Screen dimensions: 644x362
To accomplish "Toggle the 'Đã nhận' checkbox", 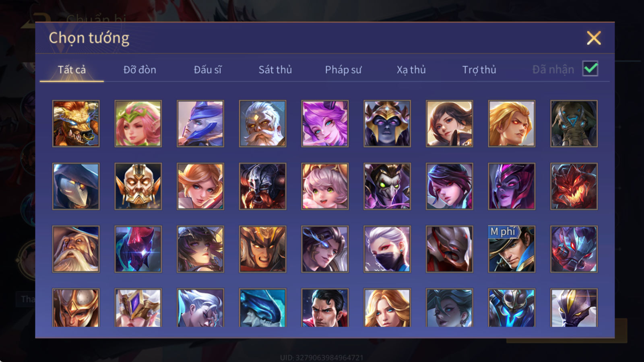I will tap(590, 69).
